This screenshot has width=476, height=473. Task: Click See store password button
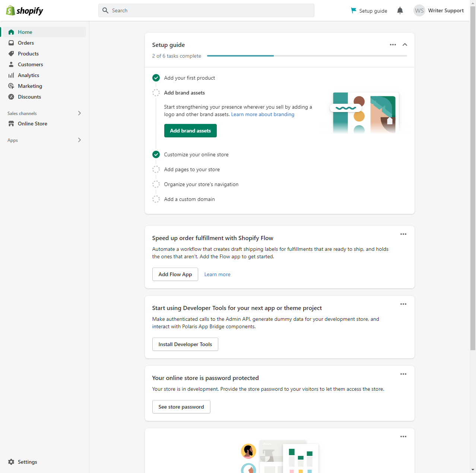(x=181, y=407)
